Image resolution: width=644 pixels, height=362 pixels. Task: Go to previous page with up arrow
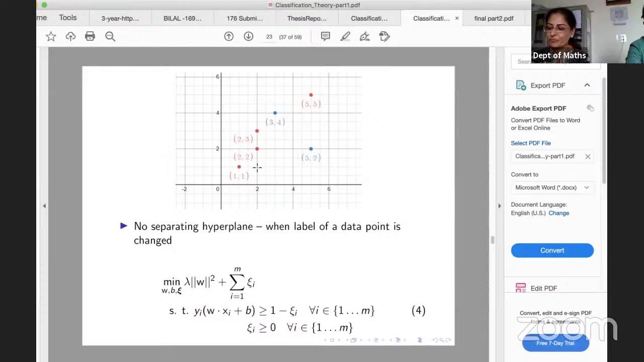click(229, 36)
